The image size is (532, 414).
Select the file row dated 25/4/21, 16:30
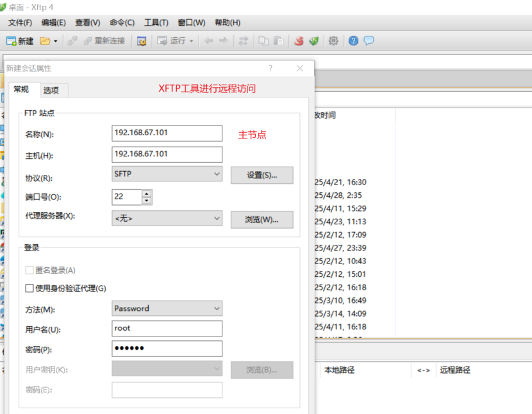(340, 182)
